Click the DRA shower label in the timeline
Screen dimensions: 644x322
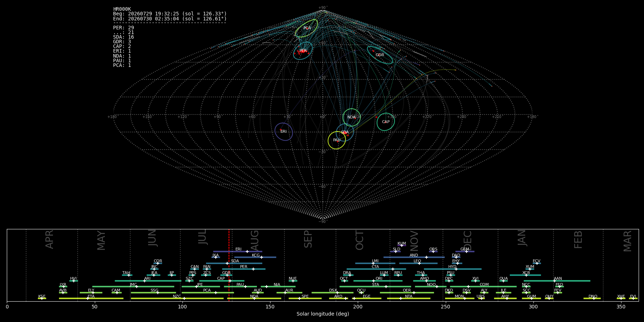coord(347,273)
